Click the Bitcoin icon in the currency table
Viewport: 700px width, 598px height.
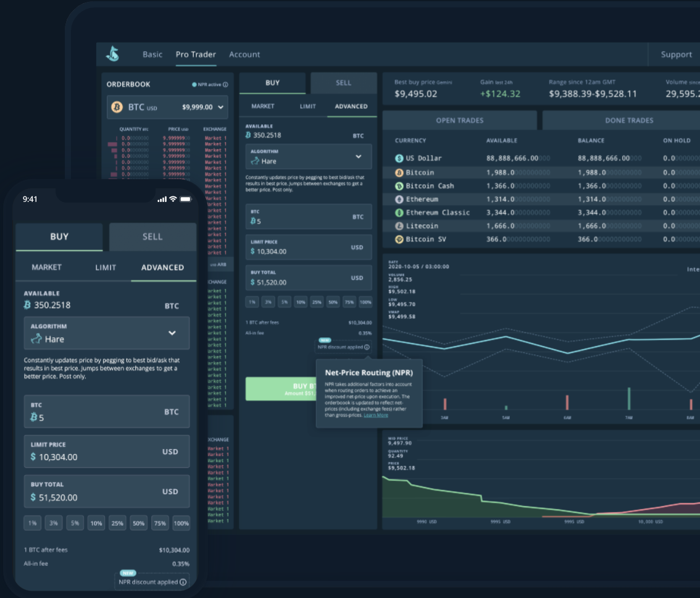pyautogui.click(x=399, y=172)
